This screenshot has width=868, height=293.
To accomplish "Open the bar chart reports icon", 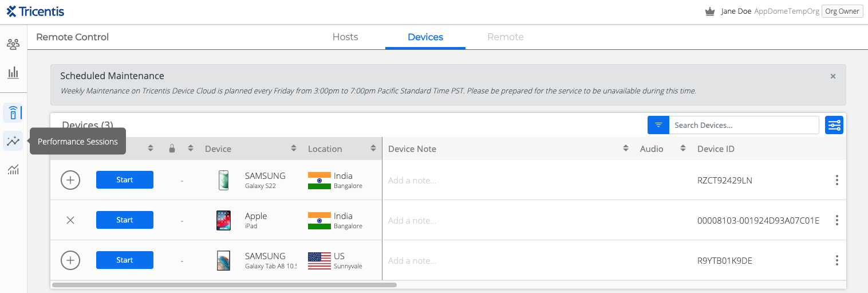I will point(13,73).
